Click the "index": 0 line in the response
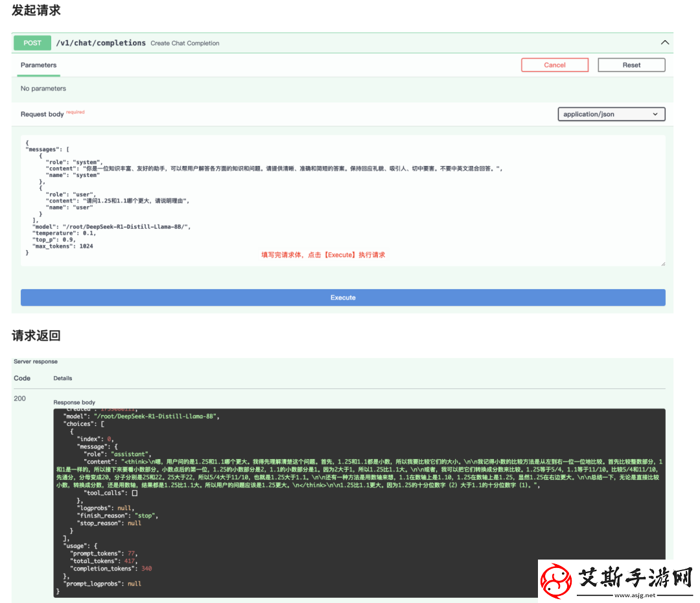 95,439
